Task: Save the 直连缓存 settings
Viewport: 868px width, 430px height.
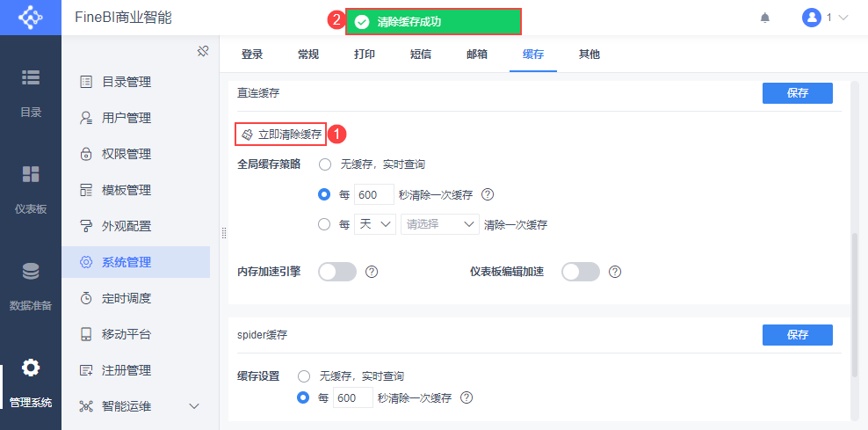Action: (797, 93)
